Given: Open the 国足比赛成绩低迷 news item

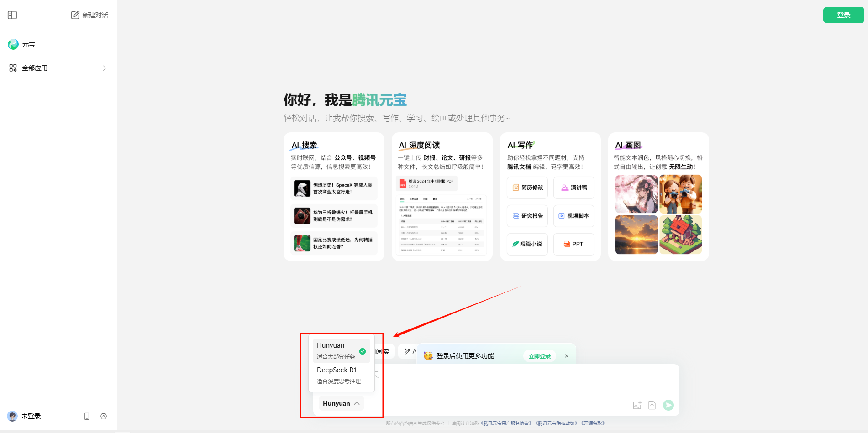Looking at the screenshot, I should pos(334,243).
